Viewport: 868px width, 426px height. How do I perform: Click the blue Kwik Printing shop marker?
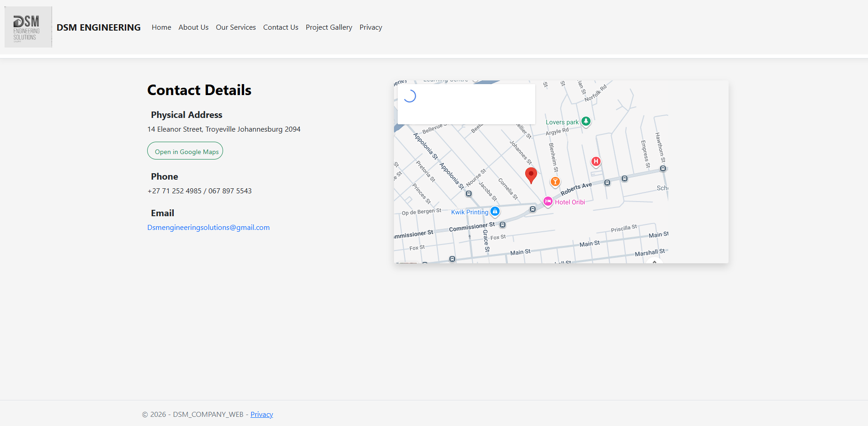(x=495, y=212)
